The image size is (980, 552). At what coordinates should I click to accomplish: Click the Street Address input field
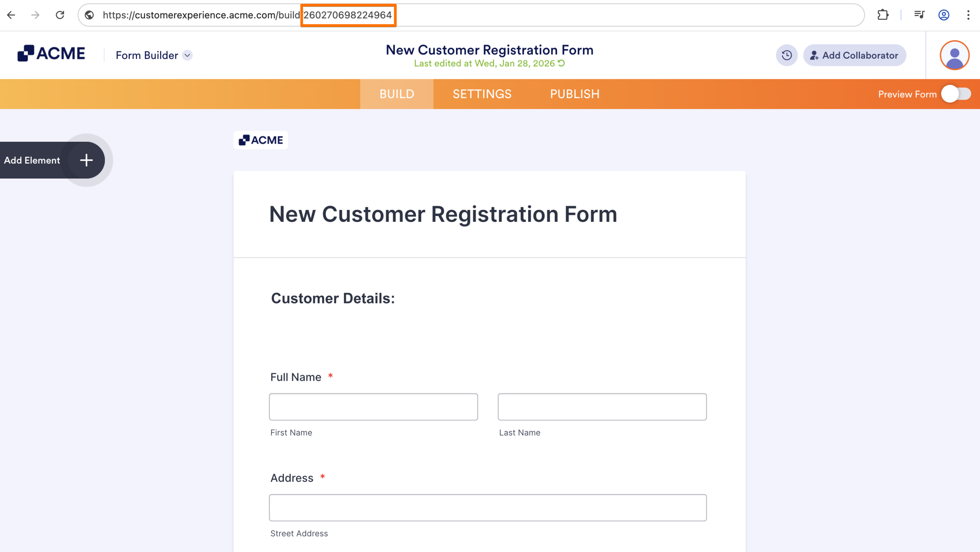(x=488, y=508)
